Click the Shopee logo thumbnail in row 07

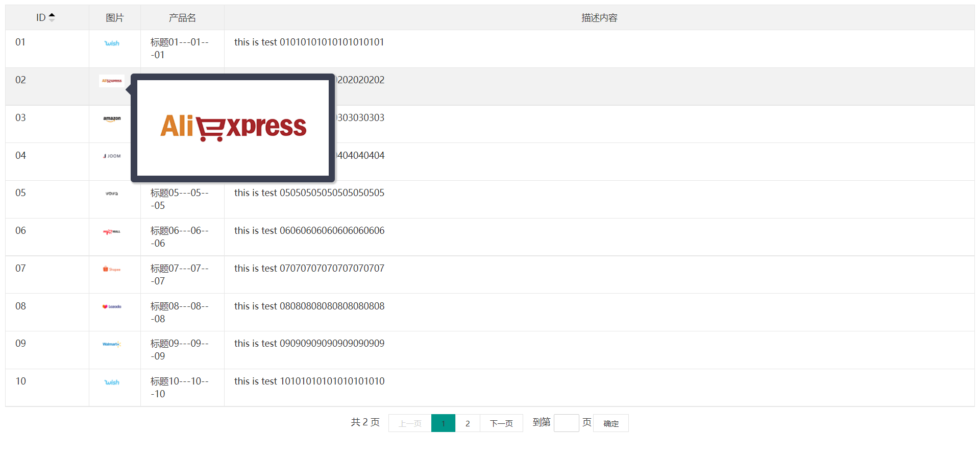pos(112,269)
